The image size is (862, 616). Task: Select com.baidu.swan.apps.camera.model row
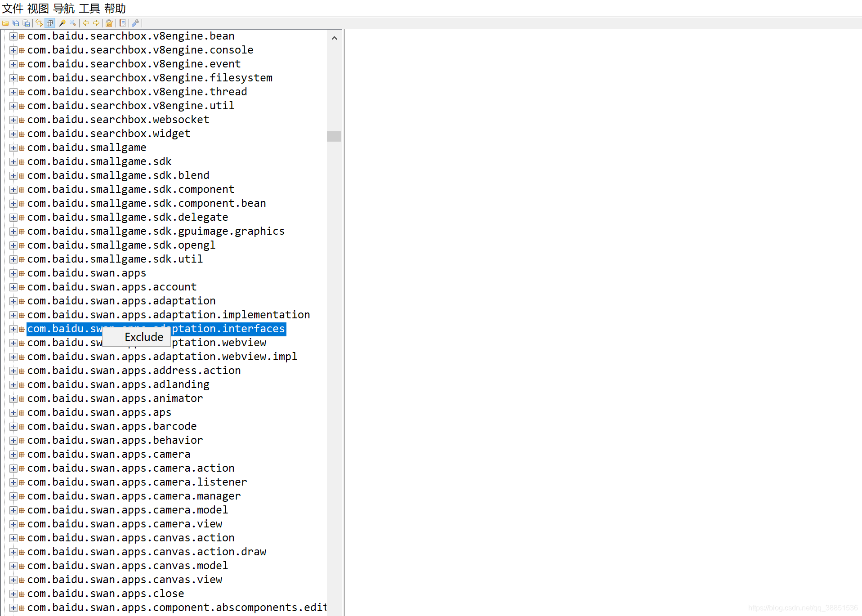click(x=128, y=510)
